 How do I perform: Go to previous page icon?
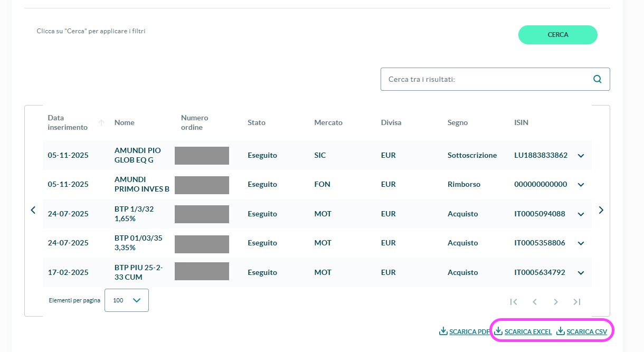535,302
